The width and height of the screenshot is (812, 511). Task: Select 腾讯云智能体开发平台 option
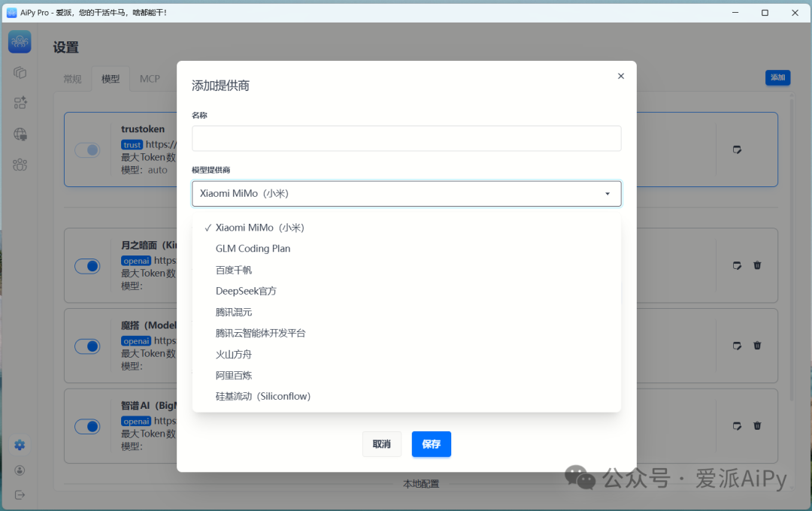[407, 333]
